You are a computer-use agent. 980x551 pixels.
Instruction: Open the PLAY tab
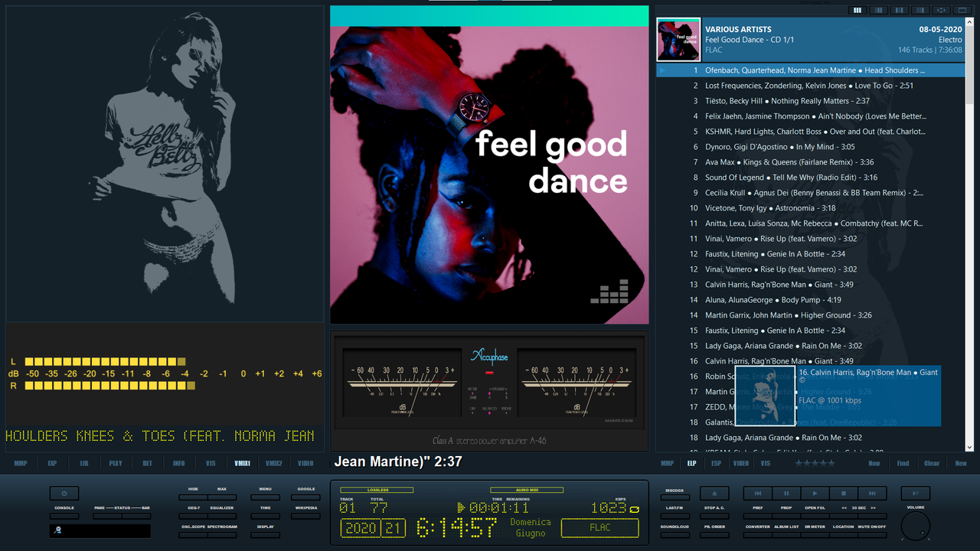tap(116, 463)
